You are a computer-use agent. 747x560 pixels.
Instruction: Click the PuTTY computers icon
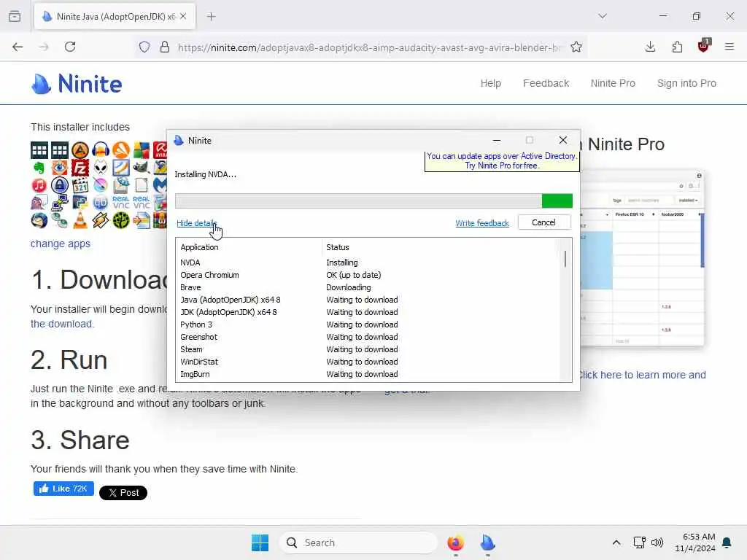(60, 203)
